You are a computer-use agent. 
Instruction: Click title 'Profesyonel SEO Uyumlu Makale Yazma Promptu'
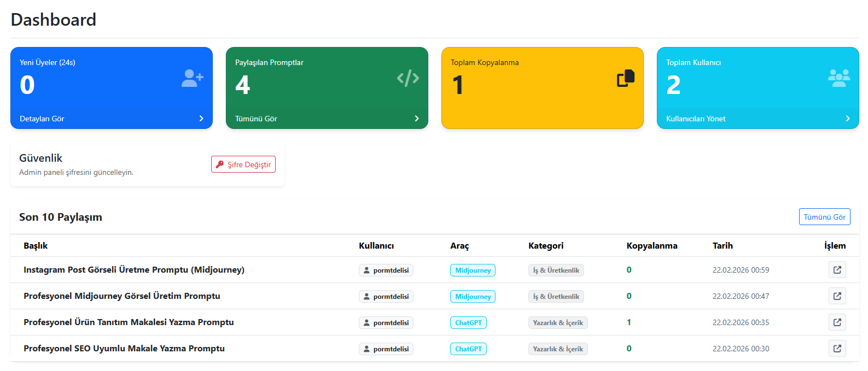[124, 349]
